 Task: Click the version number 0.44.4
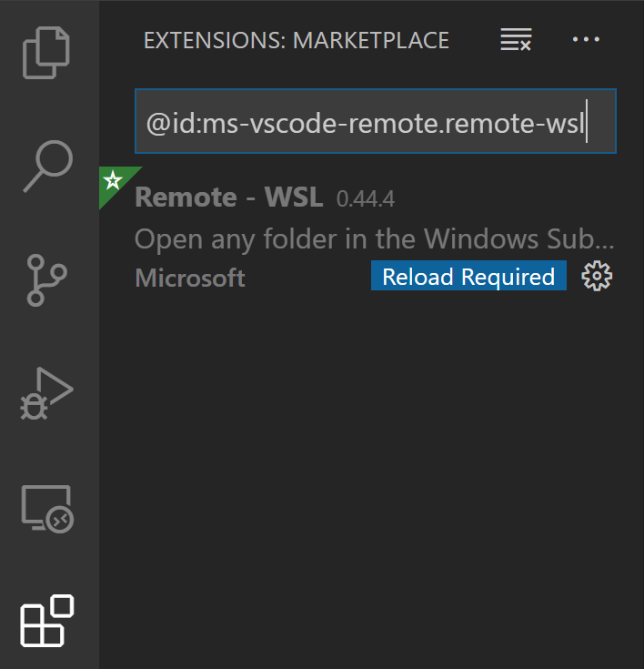tap(366, 199)
